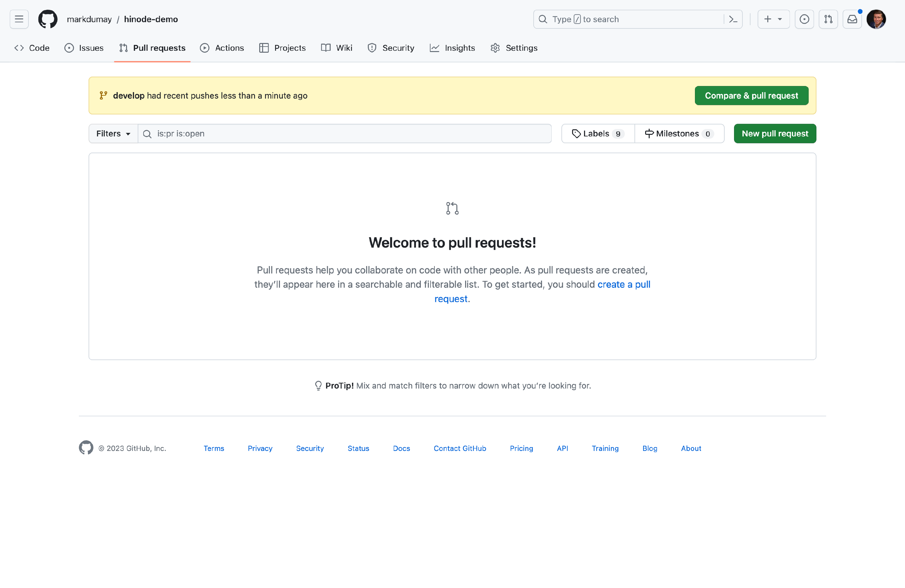Select the Pull requests tab
This screenshot has width=905, height=588.
(x=152, y=48)
